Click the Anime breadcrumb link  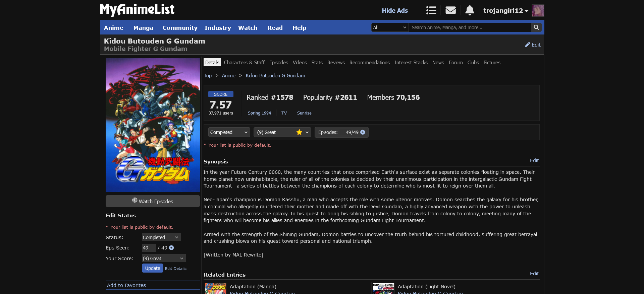pos(228,75)
